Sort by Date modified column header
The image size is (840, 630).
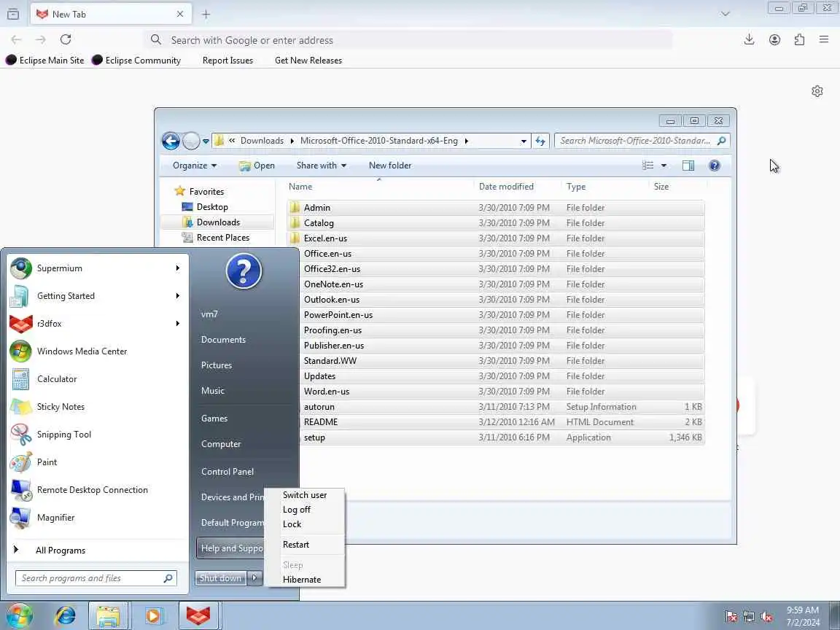click(506, 187)
